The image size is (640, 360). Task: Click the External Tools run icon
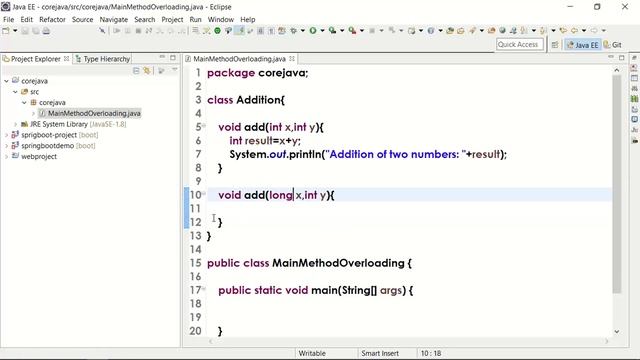pyautogui.click(x=352, y=31)
